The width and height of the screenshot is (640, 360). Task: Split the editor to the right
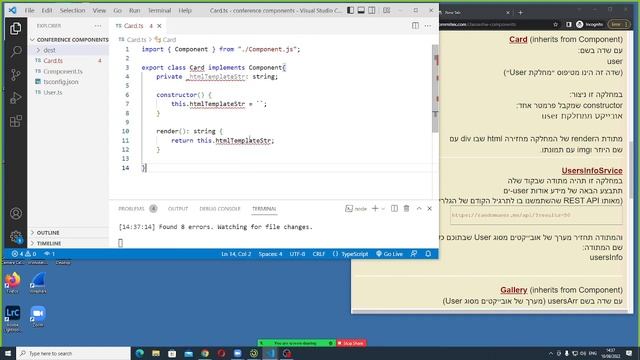click(x=415, y=26)
